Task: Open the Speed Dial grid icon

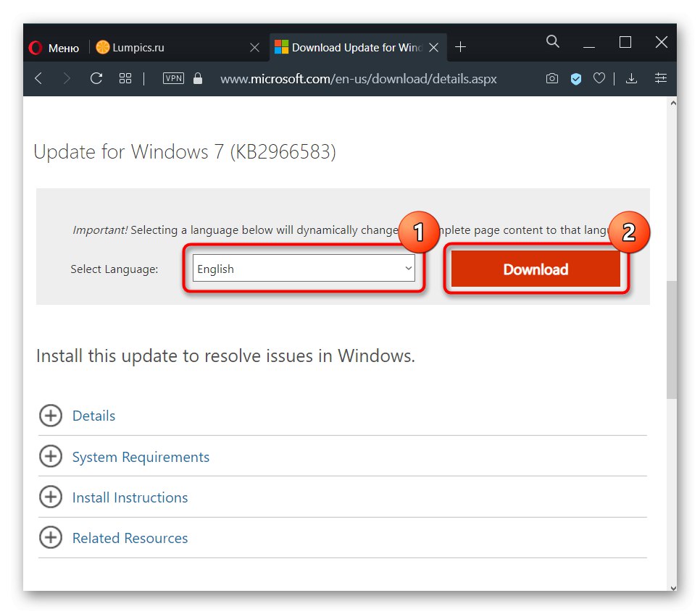Action: click(125, 78)
